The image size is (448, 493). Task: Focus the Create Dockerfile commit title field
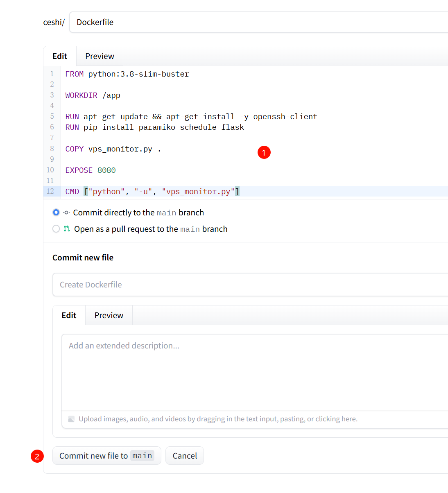[251, 285]
